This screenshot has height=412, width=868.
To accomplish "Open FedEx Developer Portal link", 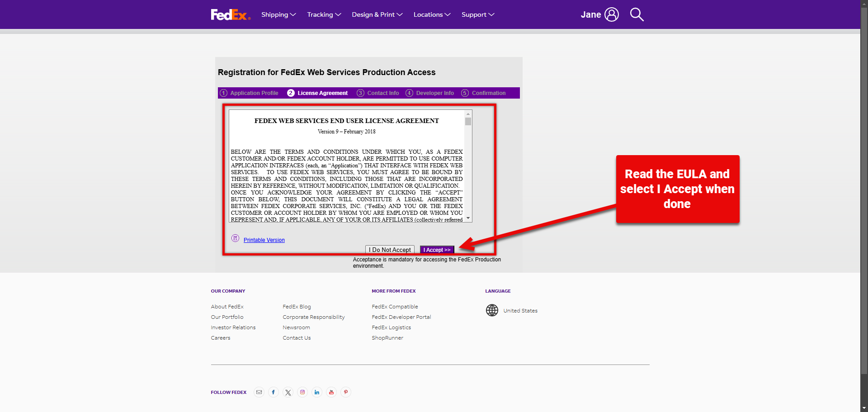I will click(401, 317).
